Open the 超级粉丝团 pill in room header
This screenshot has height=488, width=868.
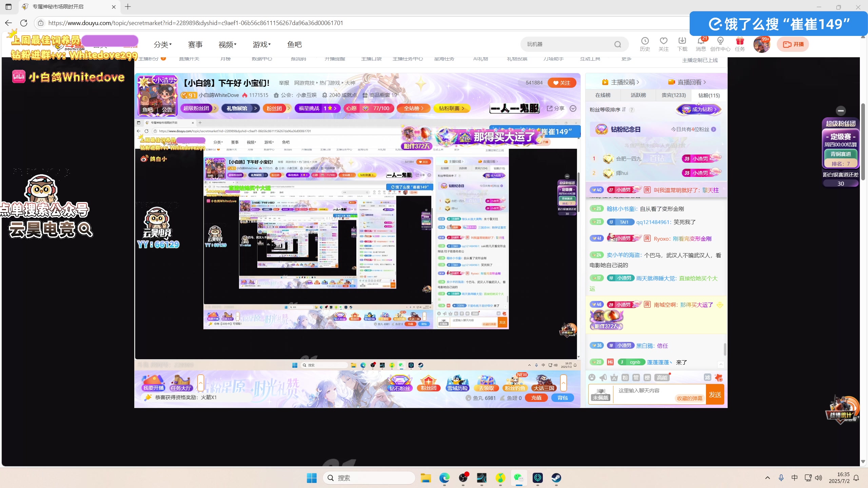pyautogui.click(x=199, y=108)
